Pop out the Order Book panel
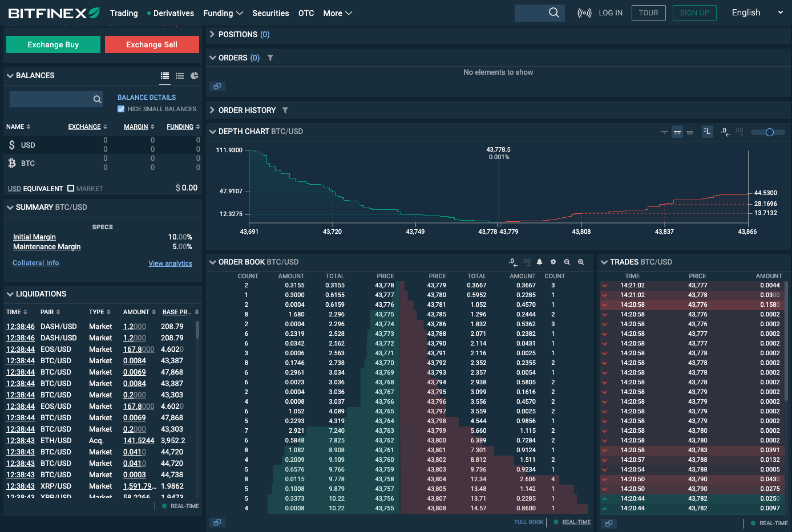Viewport: 792px width, 532px height. (217, 522)
